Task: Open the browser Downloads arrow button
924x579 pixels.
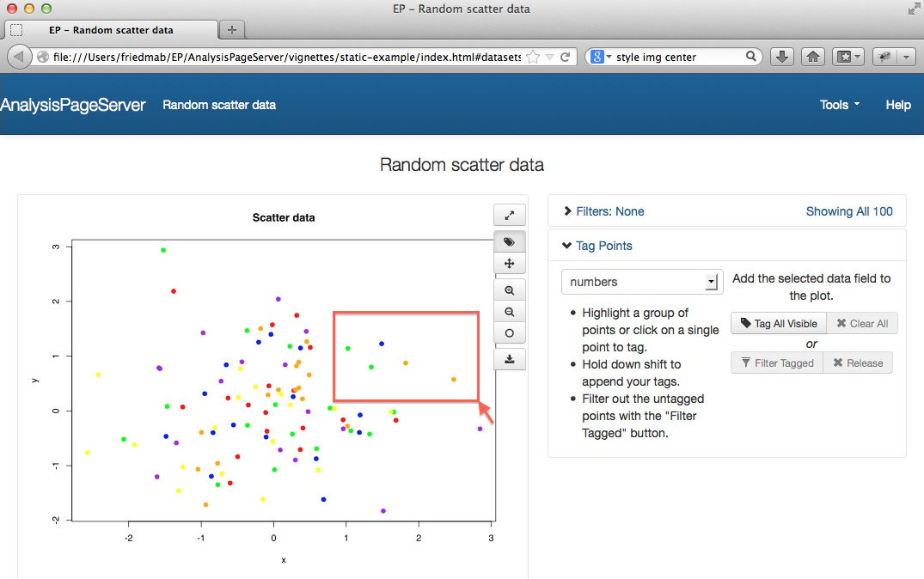Action: (781, 57)
